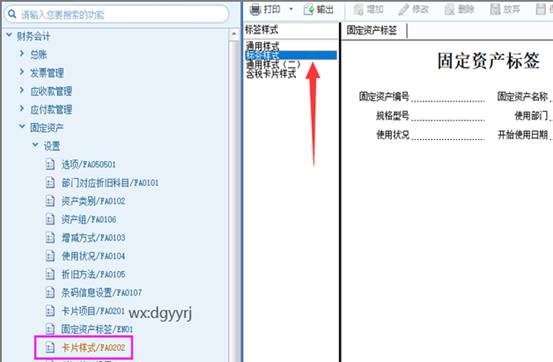Collapse the 设置 sub-node
Image resolution: width=553 pixels, height=362 pixels.
pyautogui.click(x=35, y=145)
